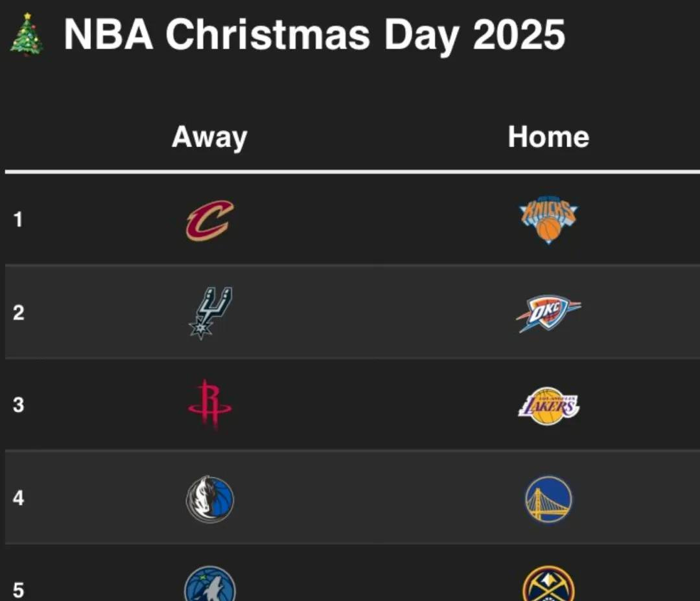Click the Christmas tree emoji
Image resolution: width=700 pixels, height=601 pixels.
tap(27, 34)
